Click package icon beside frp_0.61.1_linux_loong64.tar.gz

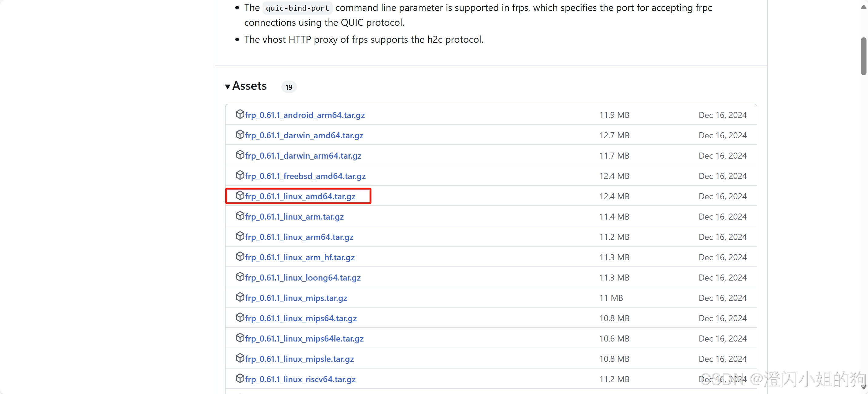point(240,277)
